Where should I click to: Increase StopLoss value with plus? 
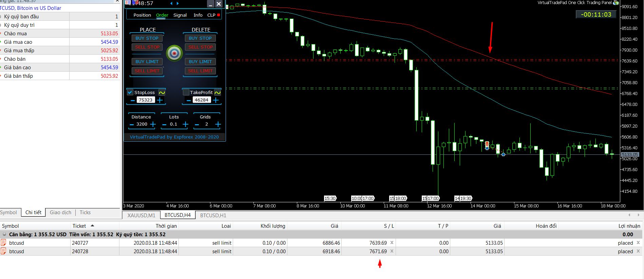point(160,100)
